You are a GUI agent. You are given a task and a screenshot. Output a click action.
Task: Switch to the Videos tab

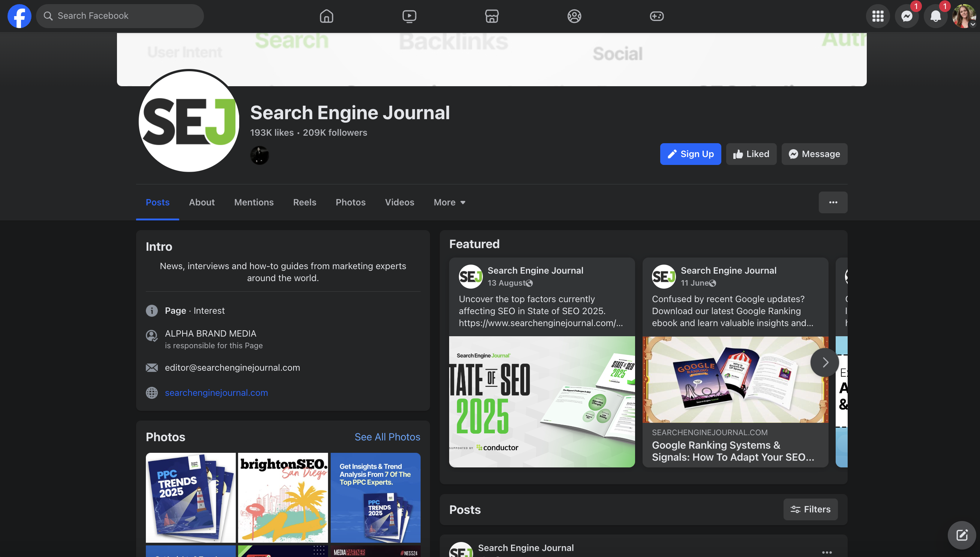click(399, 202)
